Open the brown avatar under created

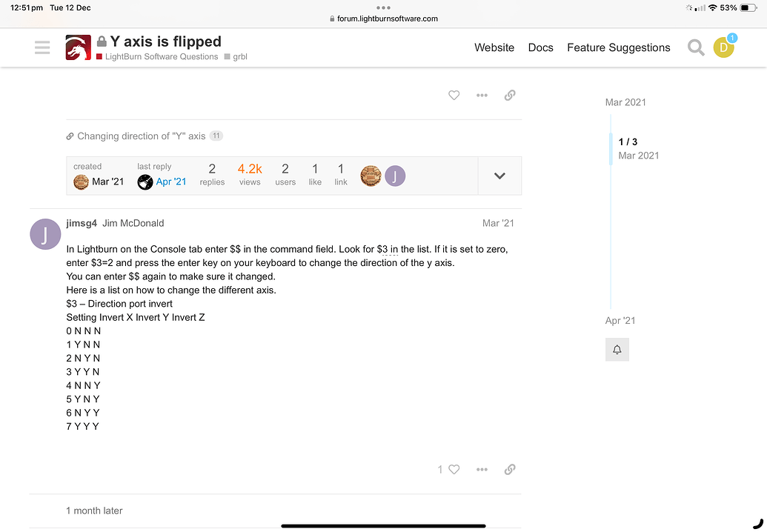pos(81,182)
